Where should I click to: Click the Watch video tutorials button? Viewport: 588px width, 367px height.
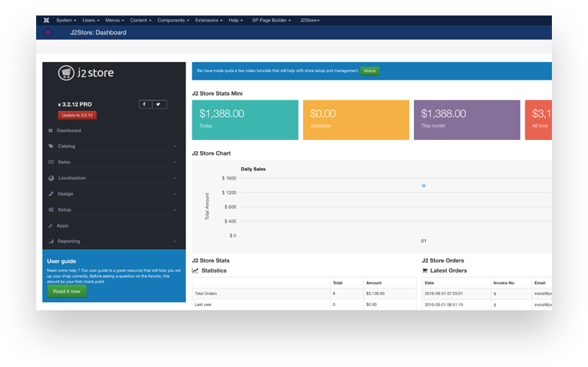pos(370,71)
